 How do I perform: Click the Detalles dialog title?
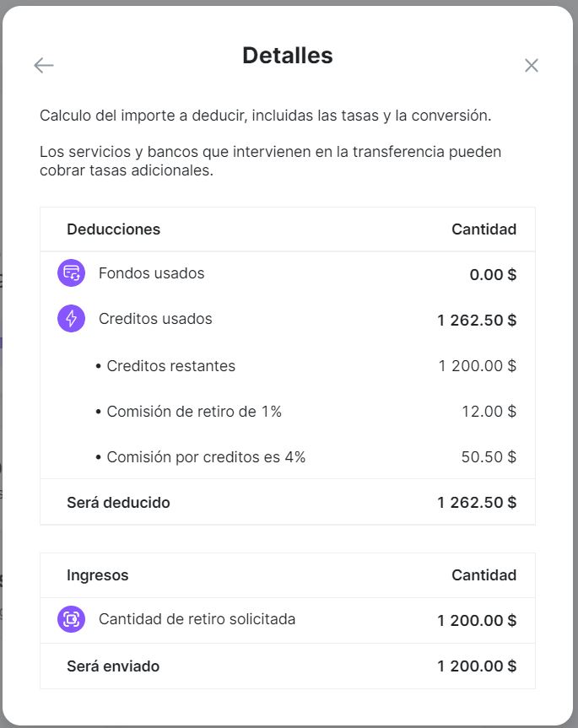click(x=288, y=55)
